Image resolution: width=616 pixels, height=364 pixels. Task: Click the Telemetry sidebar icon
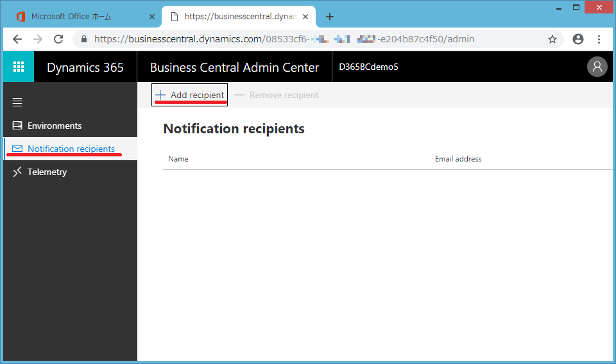pos(17,172)
